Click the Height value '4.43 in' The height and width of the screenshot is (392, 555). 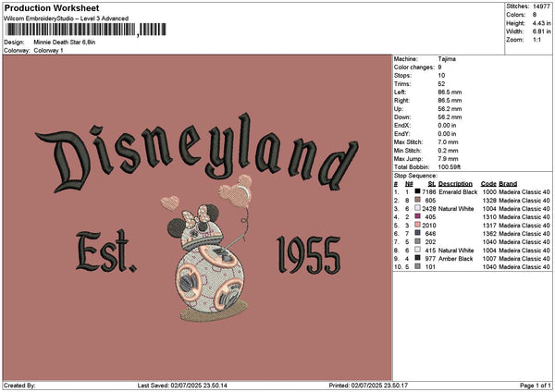(x=541, y=23)
